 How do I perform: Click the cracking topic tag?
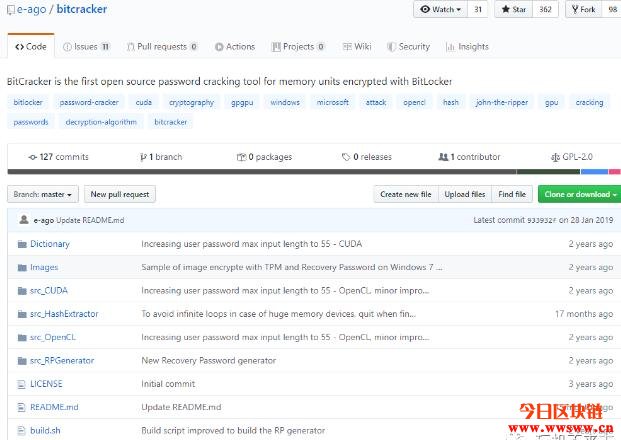[x=589, y=103]
